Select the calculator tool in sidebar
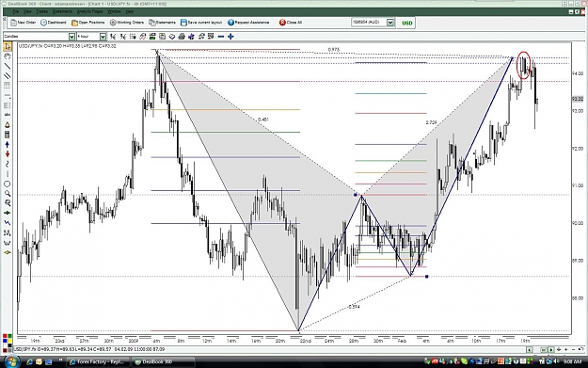The height and width of the screenshot is (368, 588). 8,135
